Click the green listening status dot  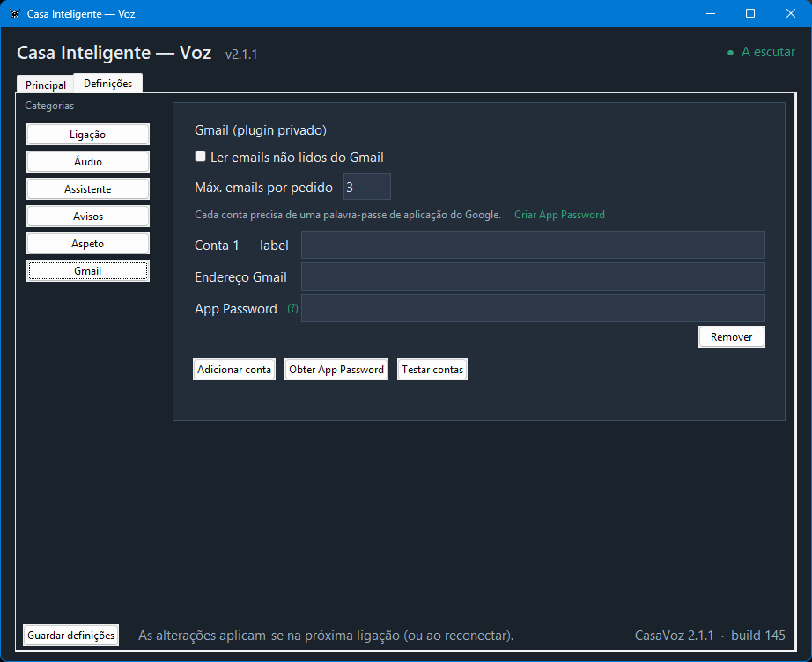(x=730, y=53)
